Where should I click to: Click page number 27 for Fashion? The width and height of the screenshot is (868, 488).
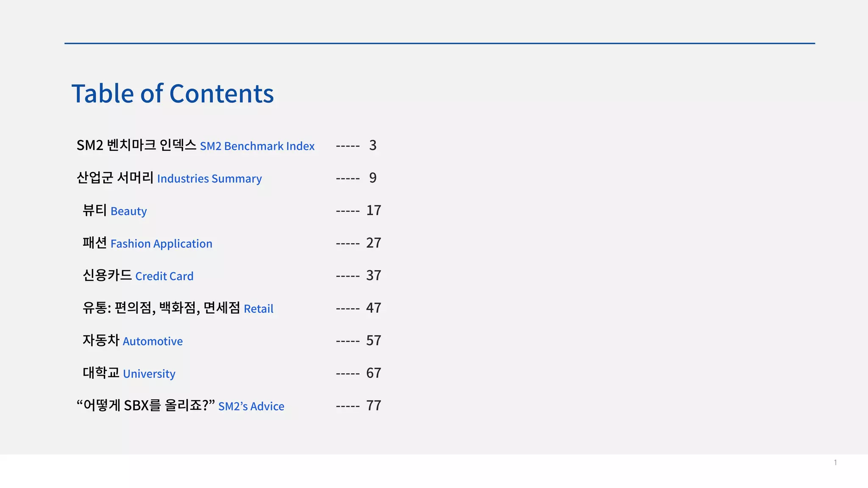point(373,243)
